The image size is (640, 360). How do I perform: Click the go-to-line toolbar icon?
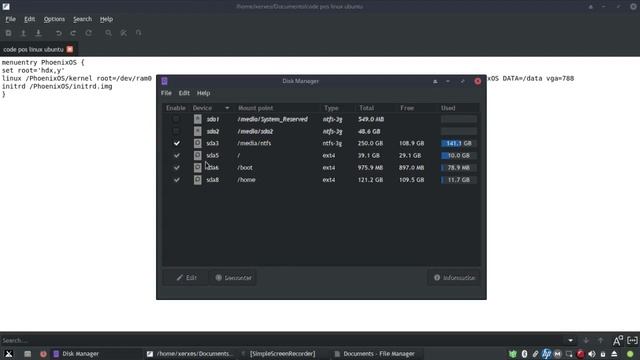[138, 33]
